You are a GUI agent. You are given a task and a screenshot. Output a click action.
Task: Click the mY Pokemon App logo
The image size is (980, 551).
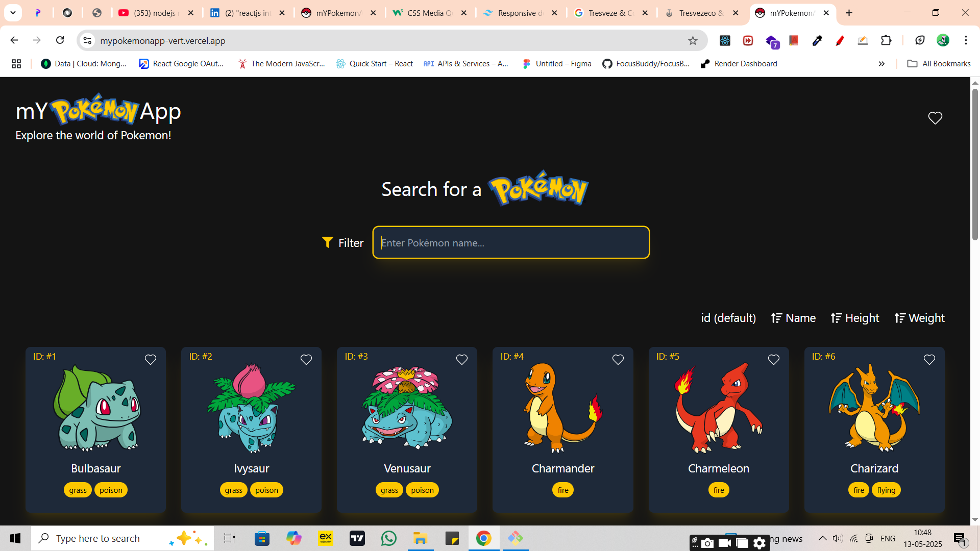tap(98, 110)
